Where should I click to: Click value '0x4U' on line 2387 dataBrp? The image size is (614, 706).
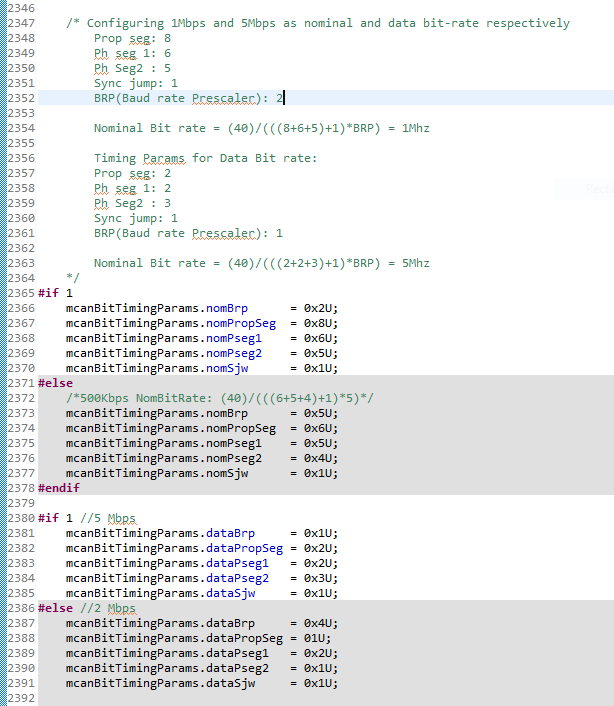tap(317, 623)
